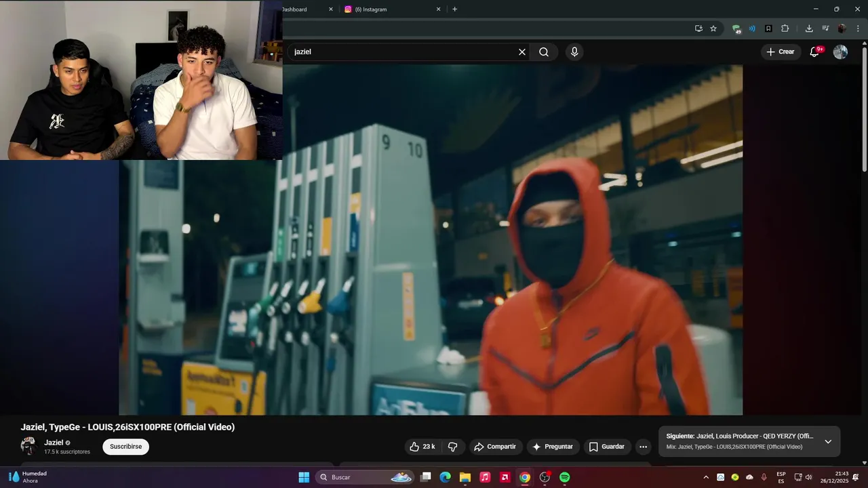
Task: Open the blue sound-wave extension
Action: (x=752, y=28)
